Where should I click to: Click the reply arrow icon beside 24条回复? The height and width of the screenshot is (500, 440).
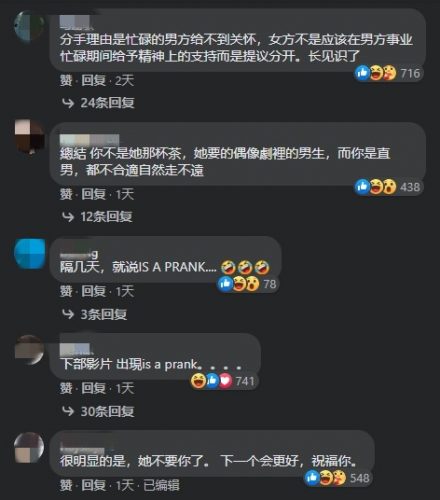68,103
